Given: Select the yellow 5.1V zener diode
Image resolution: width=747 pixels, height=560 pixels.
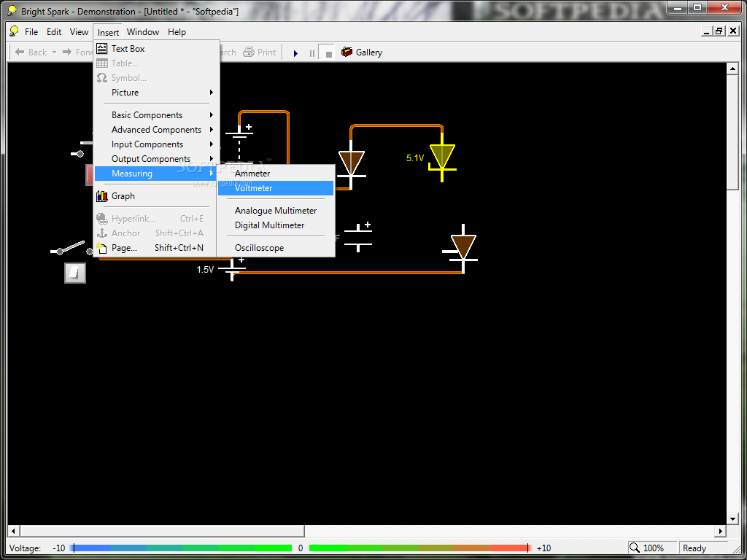Looking at the screenshot, I should (x=442, y=156).
